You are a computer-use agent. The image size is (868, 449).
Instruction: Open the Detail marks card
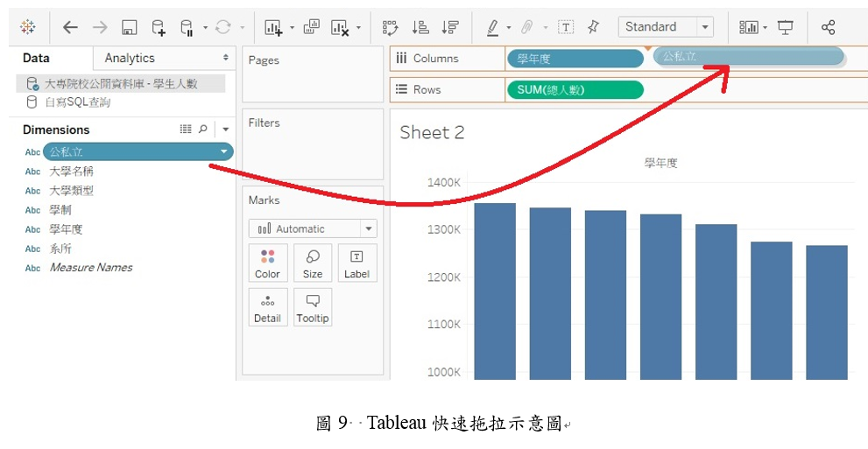point(267,307)
